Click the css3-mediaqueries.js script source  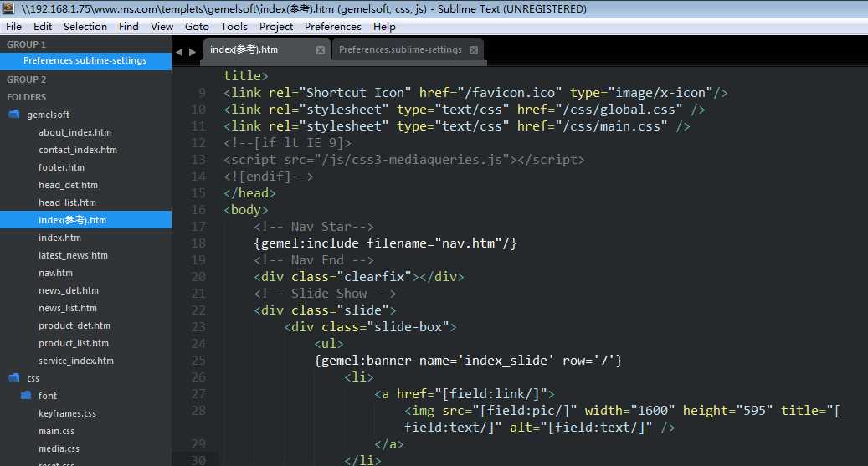coord(412,160)
